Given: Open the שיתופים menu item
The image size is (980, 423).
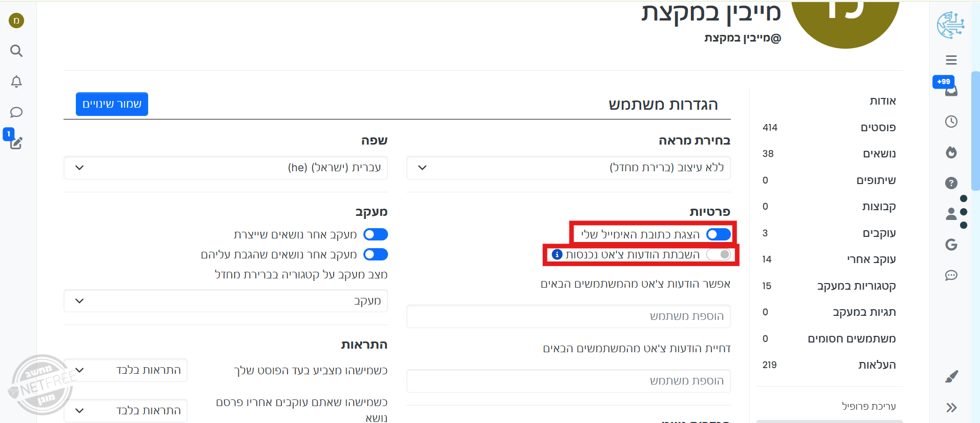Looking at the screenshot, I should point(876,180).
